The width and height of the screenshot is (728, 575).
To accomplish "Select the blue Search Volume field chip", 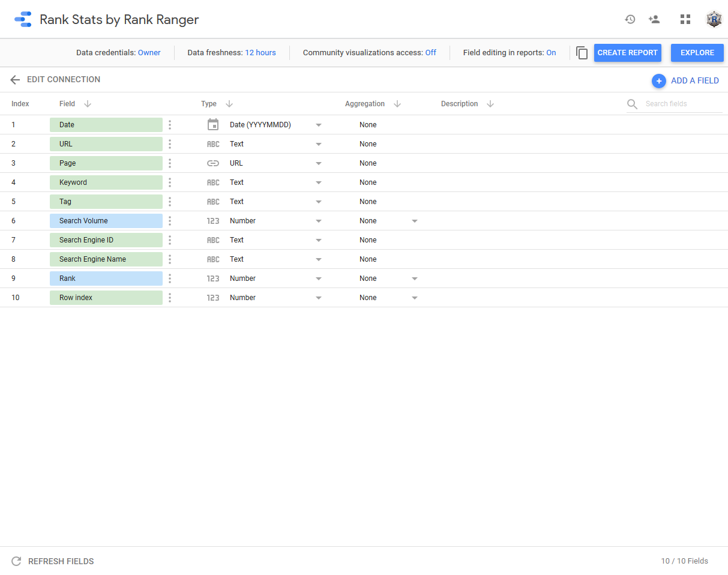I will 106,221.
